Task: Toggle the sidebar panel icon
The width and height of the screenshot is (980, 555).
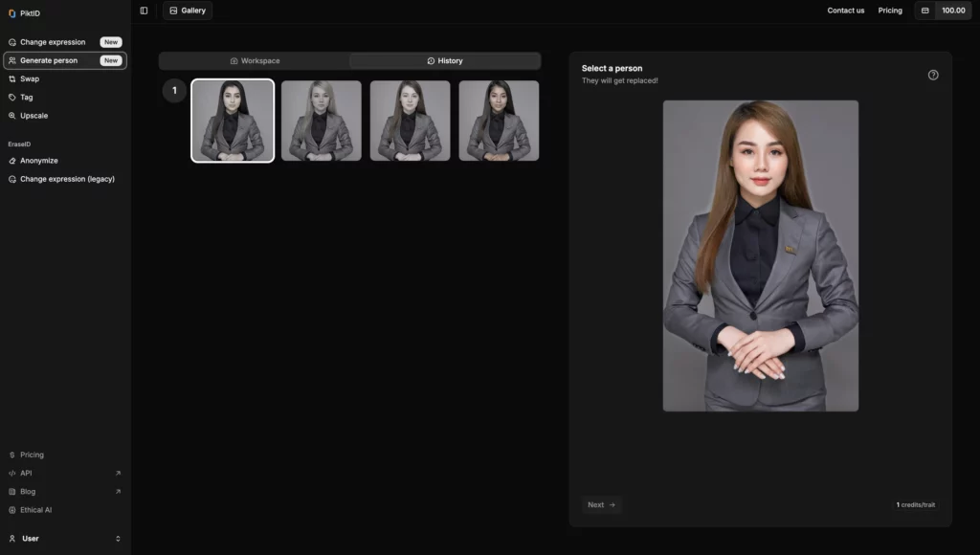Action: 143,10
